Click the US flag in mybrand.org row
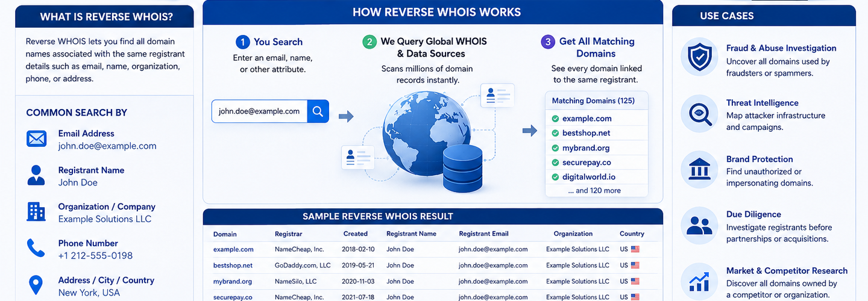The width and height of the screenshot is (868, 301). [x=635, y=281]
